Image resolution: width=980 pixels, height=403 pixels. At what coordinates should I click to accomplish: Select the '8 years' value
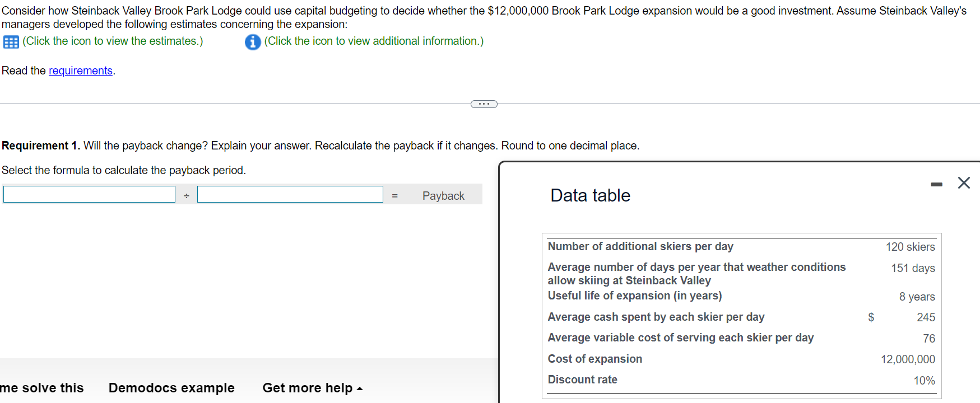coord(917,297)
